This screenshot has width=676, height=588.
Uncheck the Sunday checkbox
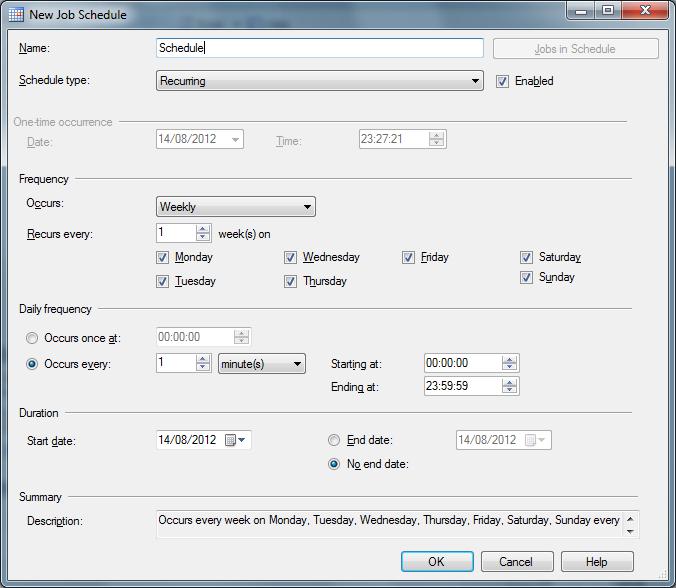click(526, 277)
